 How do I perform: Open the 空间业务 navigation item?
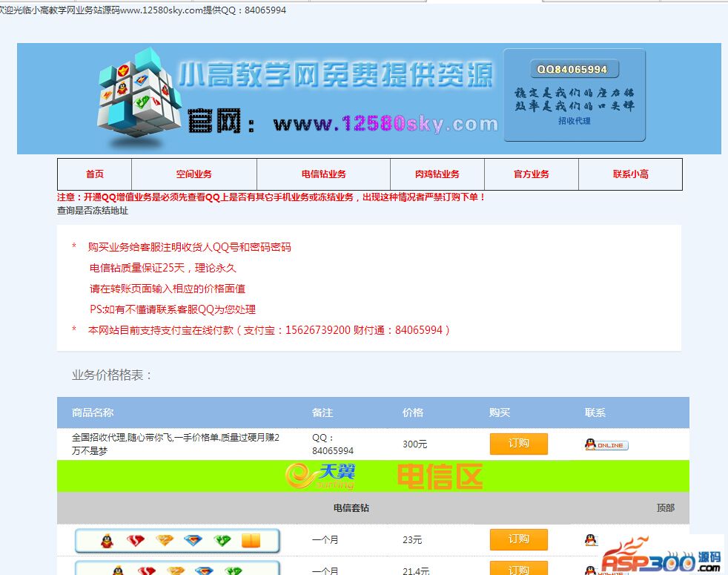pyautogui.click(x=193, y=174)
